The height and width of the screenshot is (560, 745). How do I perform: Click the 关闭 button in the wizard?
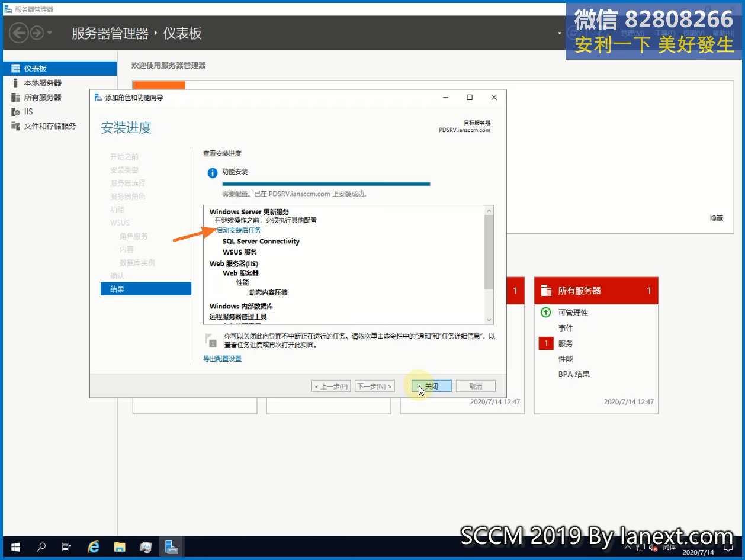pyautogui.click(x=432, y=386)
